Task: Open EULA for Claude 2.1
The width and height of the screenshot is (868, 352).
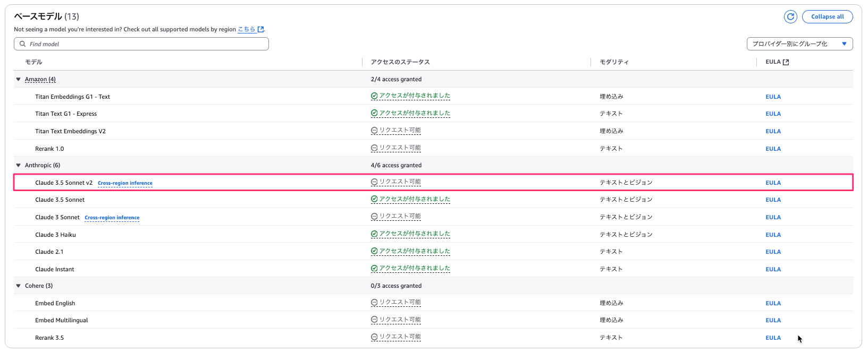Action: tap(773, 252)
